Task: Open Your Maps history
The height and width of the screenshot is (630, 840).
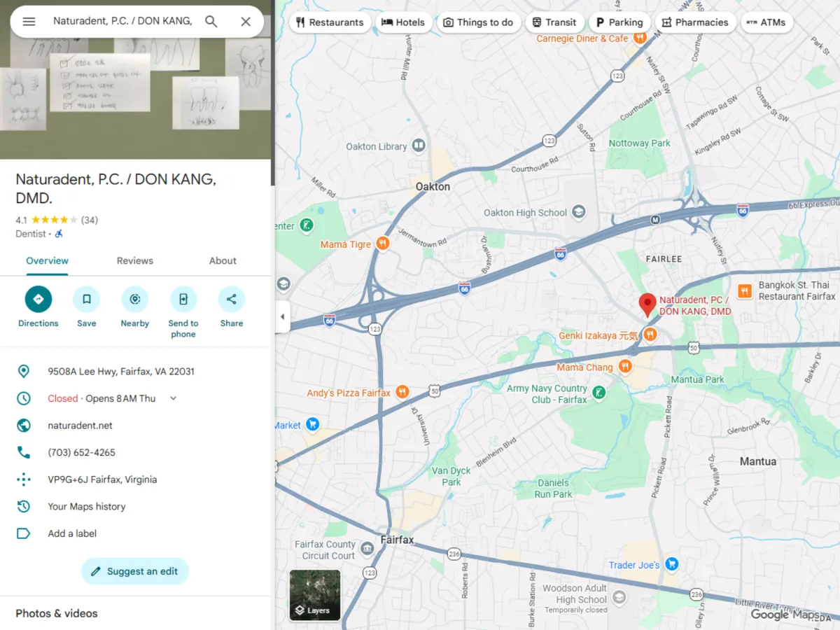Action: point(87,507)
